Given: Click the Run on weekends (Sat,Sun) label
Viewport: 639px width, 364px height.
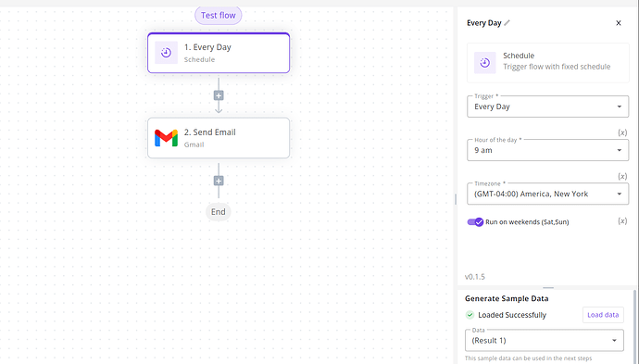Looking at the screenshot, I should click(527, 222).
